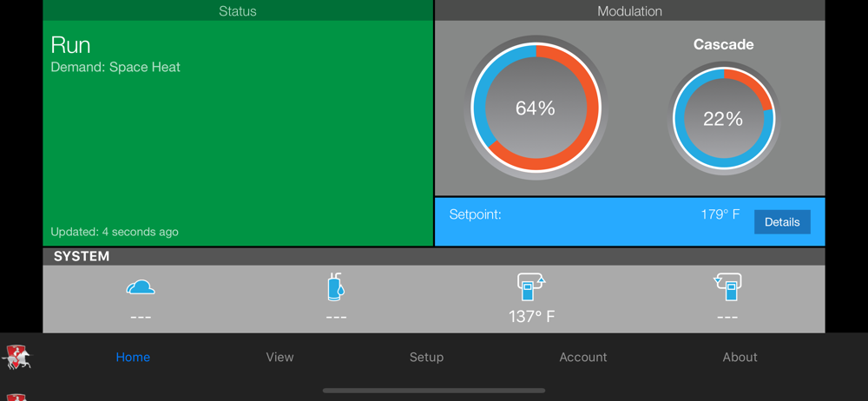Open the Home tab
Screen dimensions: 868x401
(133, 358)
